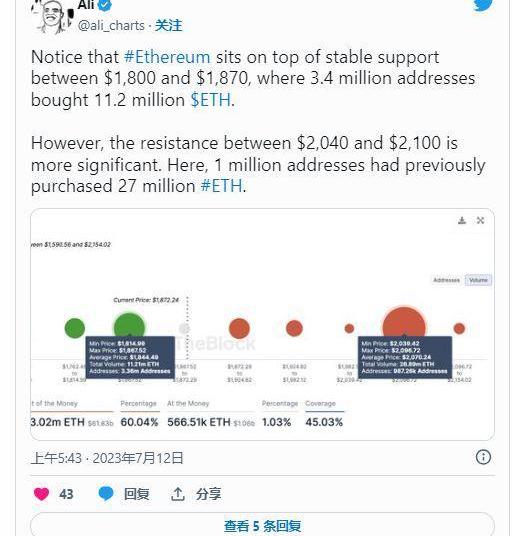Open the #ETH hashtag link
The image size is (522, 536).
[222, 186]
